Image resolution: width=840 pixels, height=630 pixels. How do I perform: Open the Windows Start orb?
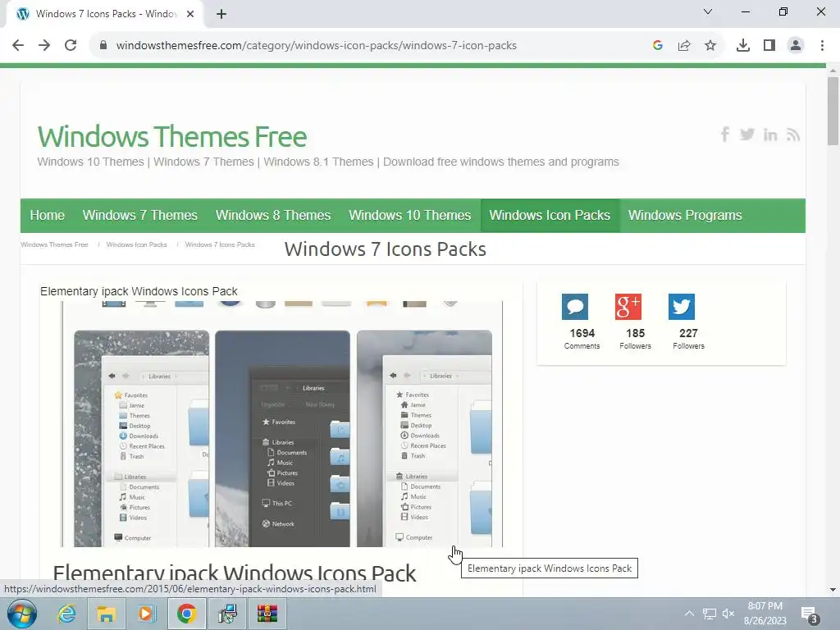[x=22, y=614]
